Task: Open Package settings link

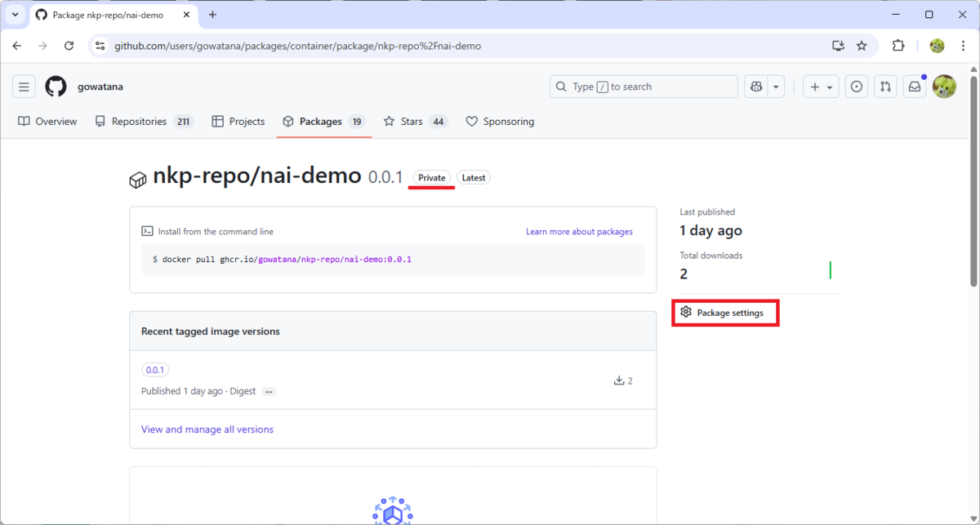Action: (722, 313)
